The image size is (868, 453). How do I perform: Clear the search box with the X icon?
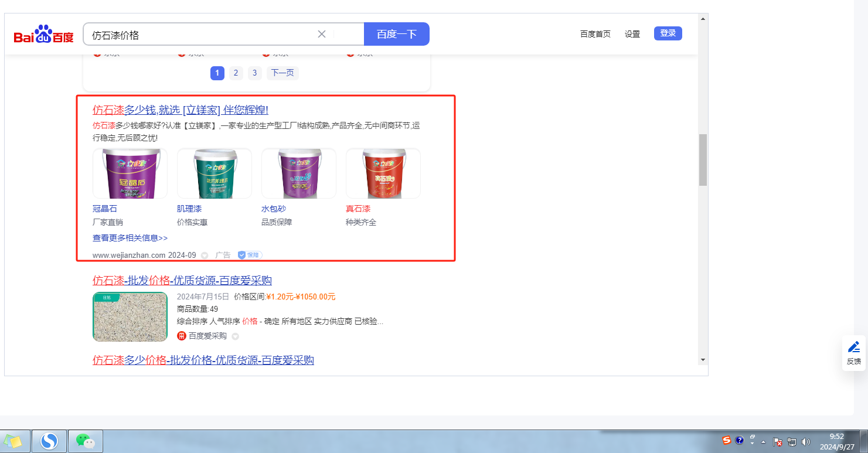click(x=322, y=34)
